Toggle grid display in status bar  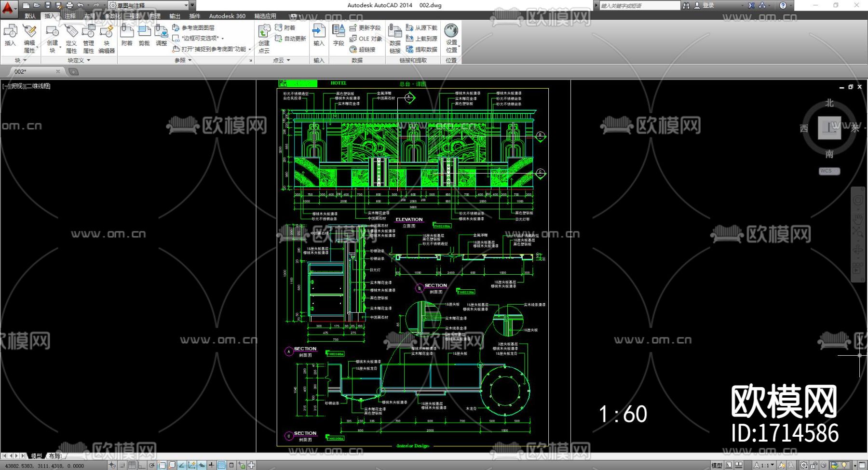point(132,465)
